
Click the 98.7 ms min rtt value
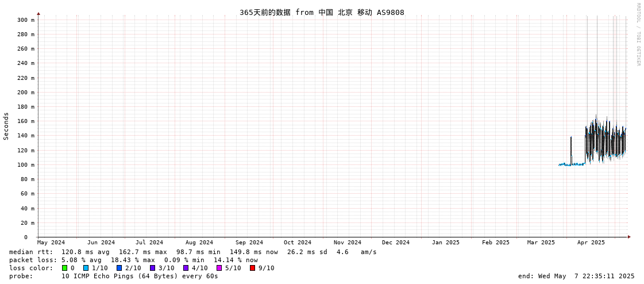[x=198, y=252]
